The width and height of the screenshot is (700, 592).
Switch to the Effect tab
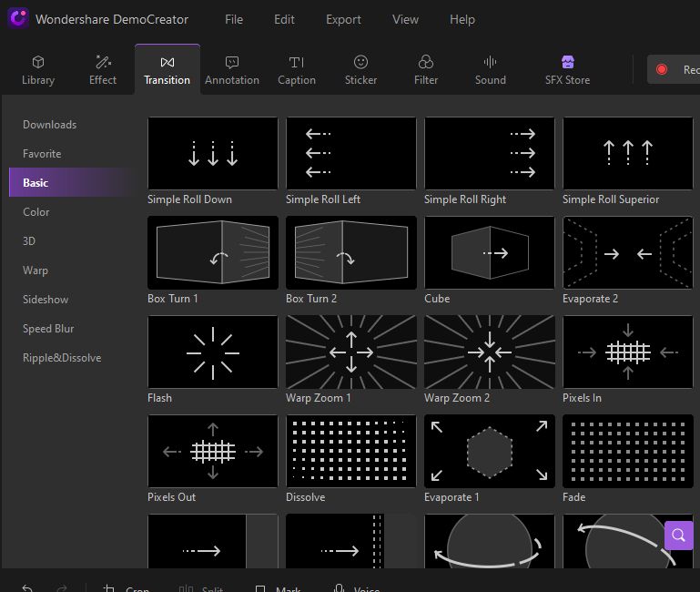pyautogui.click(x=103, y=70)
